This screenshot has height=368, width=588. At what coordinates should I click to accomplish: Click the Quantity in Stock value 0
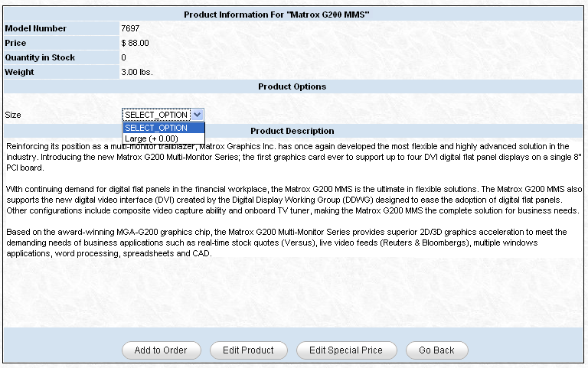coord(123,57)
